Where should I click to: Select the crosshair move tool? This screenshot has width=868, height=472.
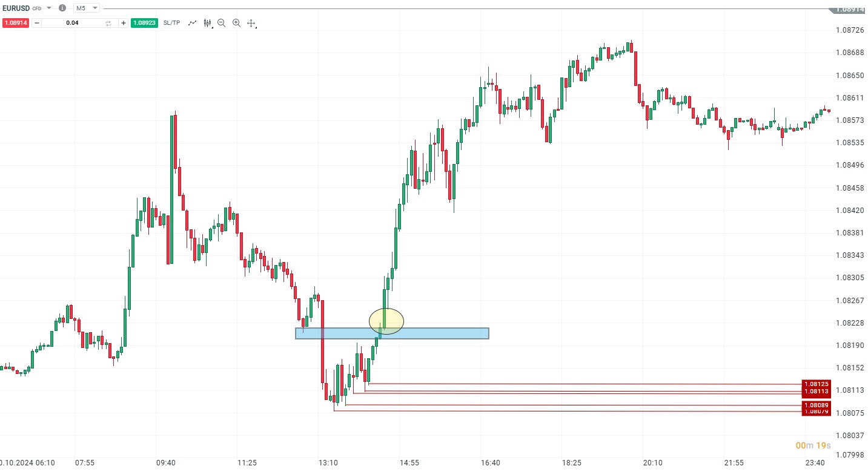click(x=251, y=23)
